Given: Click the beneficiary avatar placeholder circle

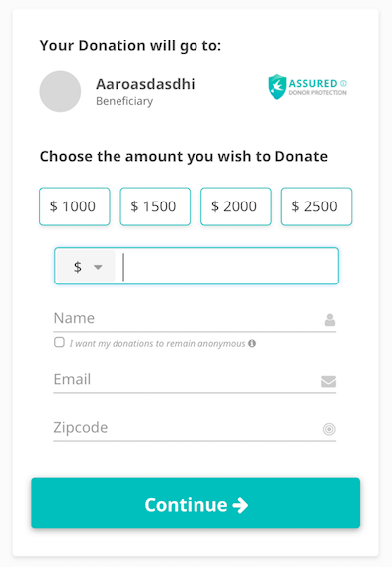Looking at the screenshot, I should [x=60, y=91].
